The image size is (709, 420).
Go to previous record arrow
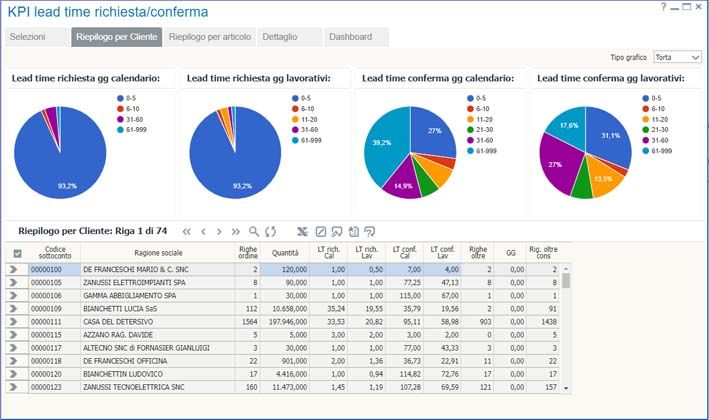[203, 231]
